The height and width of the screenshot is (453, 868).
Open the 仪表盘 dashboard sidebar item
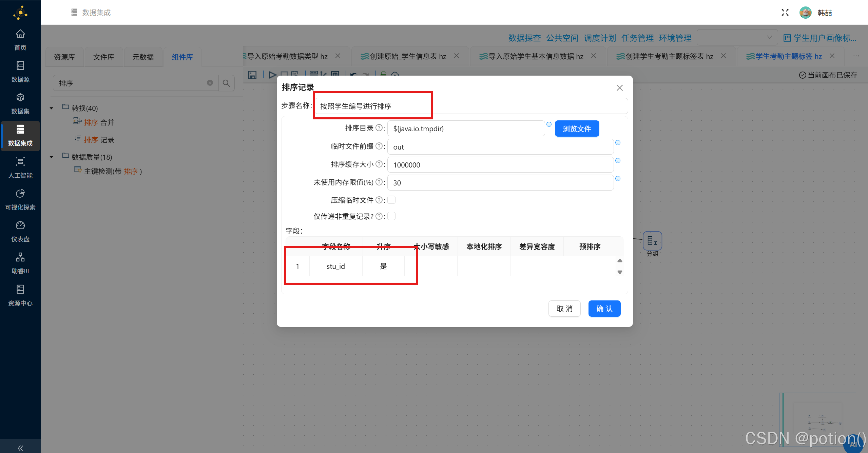pos(20,232)
